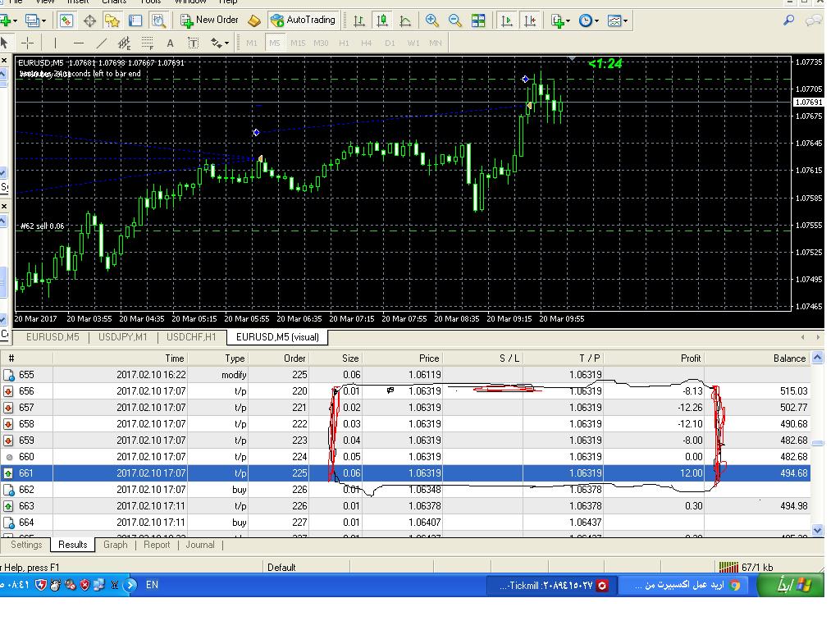Open the search magnifier in the toolbar

click(788, 21)
